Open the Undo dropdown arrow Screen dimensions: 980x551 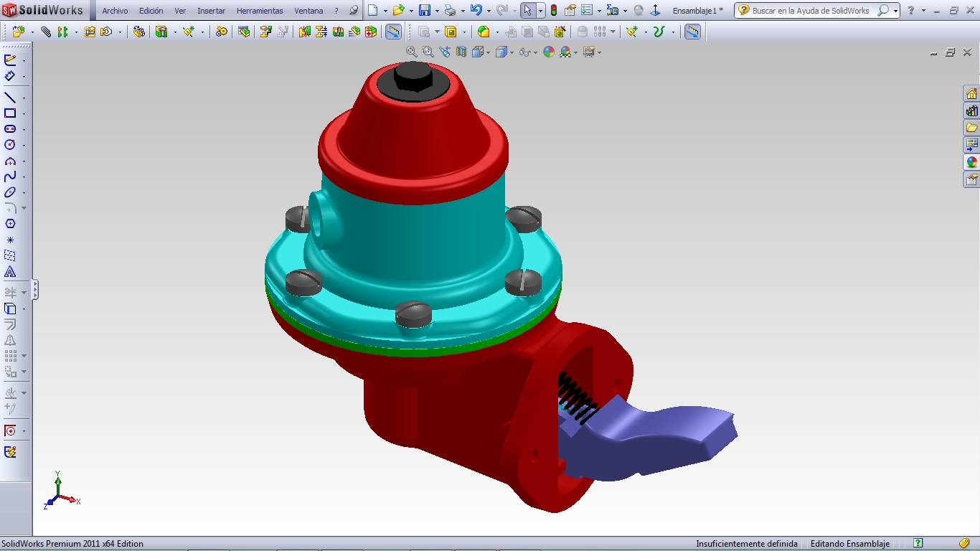[x=489, y=11]
